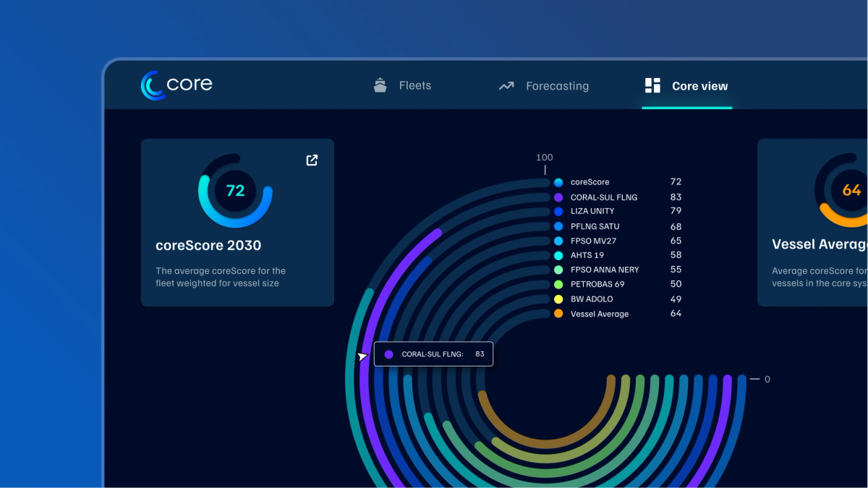Click the AHTS 19 legend dot
This screenshot has height=488, width=868.
pyautogui.click(x=558, y=255)
